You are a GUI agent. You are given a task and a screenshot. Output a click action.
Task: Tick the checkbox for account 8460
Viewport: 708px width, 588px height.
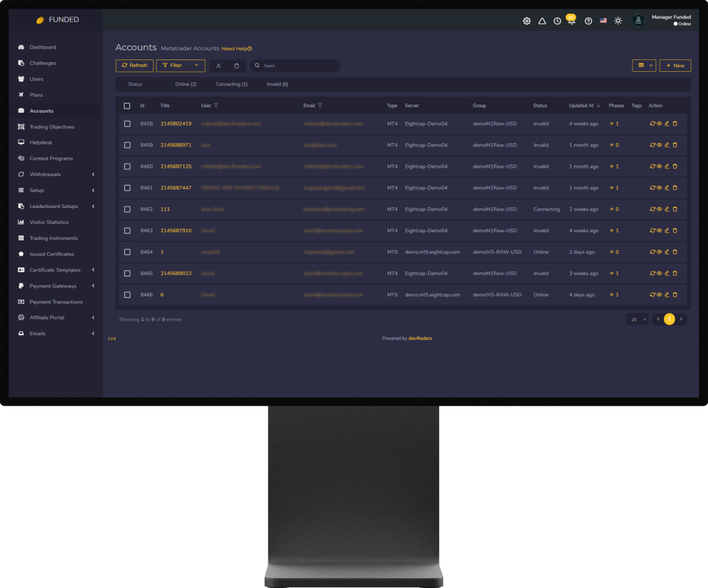127,167
